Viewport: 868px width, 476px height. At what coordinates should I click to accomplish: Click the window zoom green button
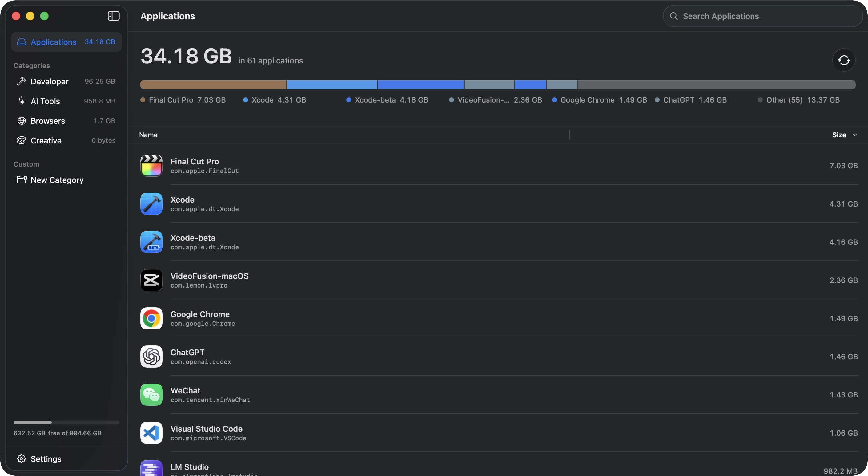(44, 16)
